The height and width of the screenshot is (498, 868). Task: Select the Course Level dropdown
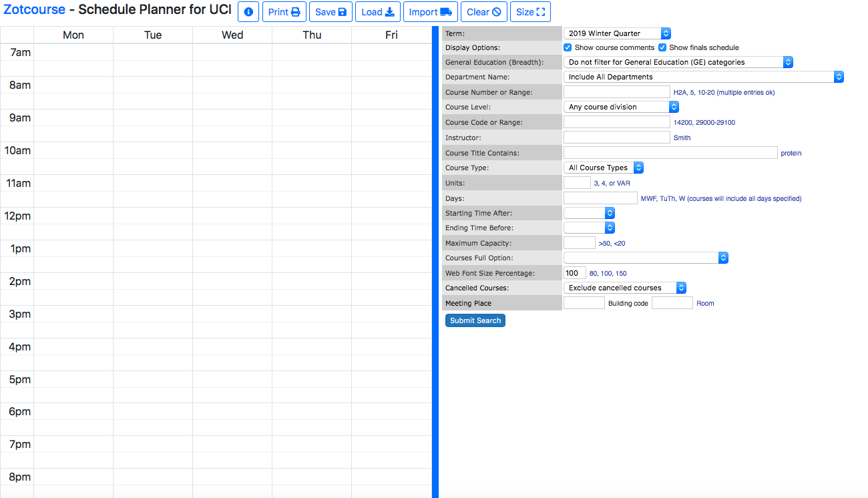(x=622, y=107)
